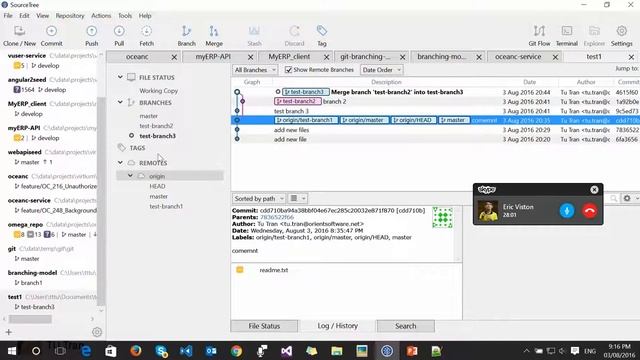The height and width of the screenshot is (360, 640).
Task: Open parent commit link 7836522f66
Action: (277, 217)
